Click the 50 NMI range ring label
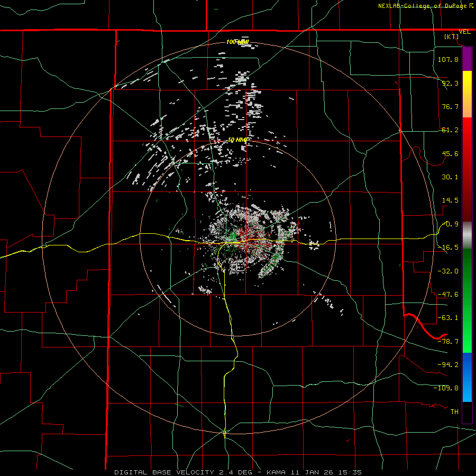The width and height of the screenshot is (476, 476). pos(237,140)
